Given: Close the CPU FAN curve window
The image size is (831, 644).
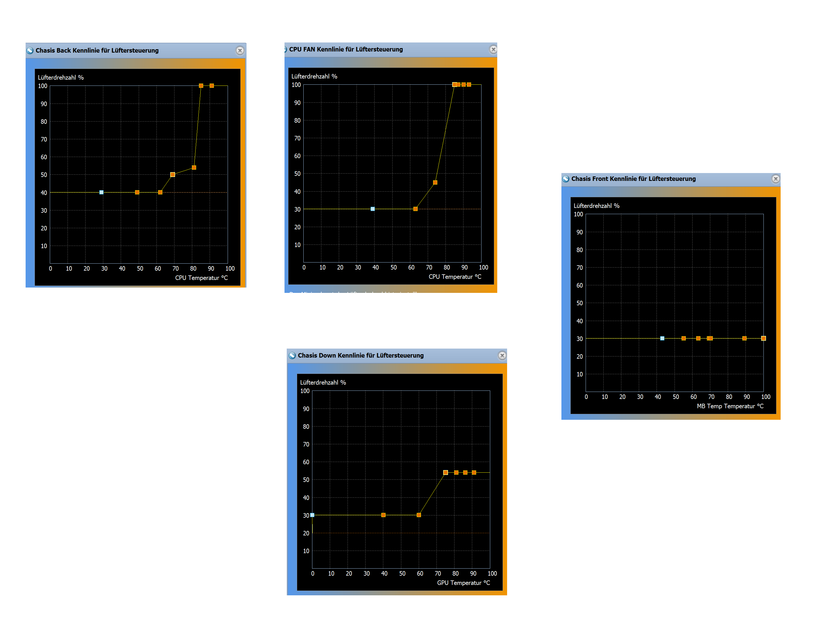Looking at the screenshot, I should point(493,49).
